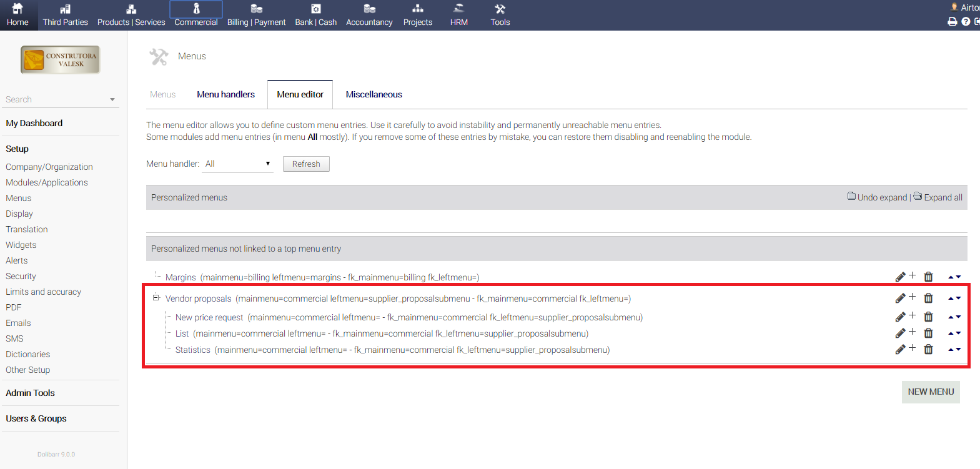Image resolution: width=980 pixels, height=469 pixels.
Task: Switch to the Menu handlers tab
Action: point(225,94)
